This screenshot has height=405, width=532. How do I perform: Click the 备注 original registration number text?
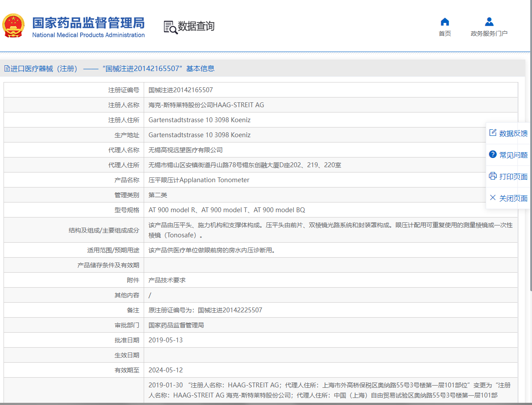click(x=205, y=310)
